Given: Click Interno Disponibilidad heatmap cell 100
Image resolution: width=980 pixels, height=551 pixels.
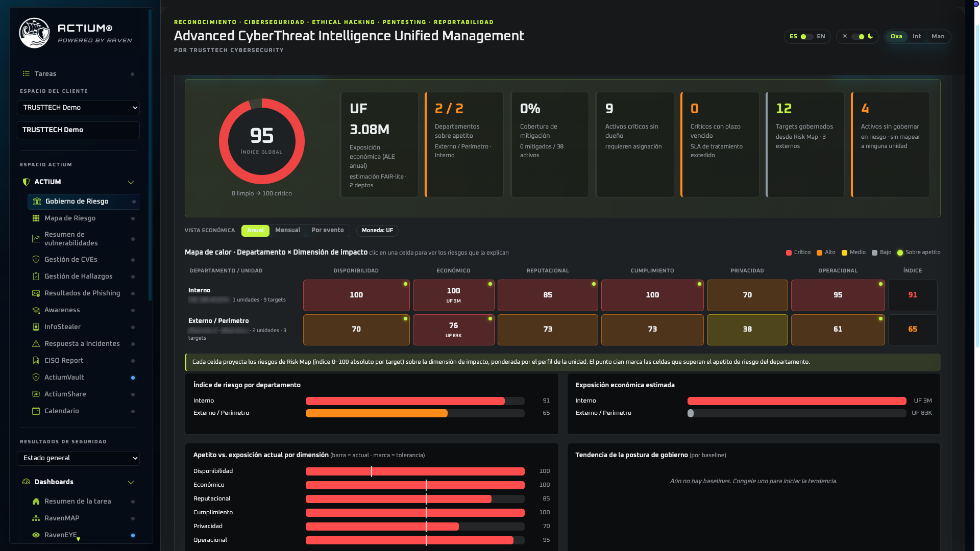Looking at the screenshot, I should click(356, 295).
